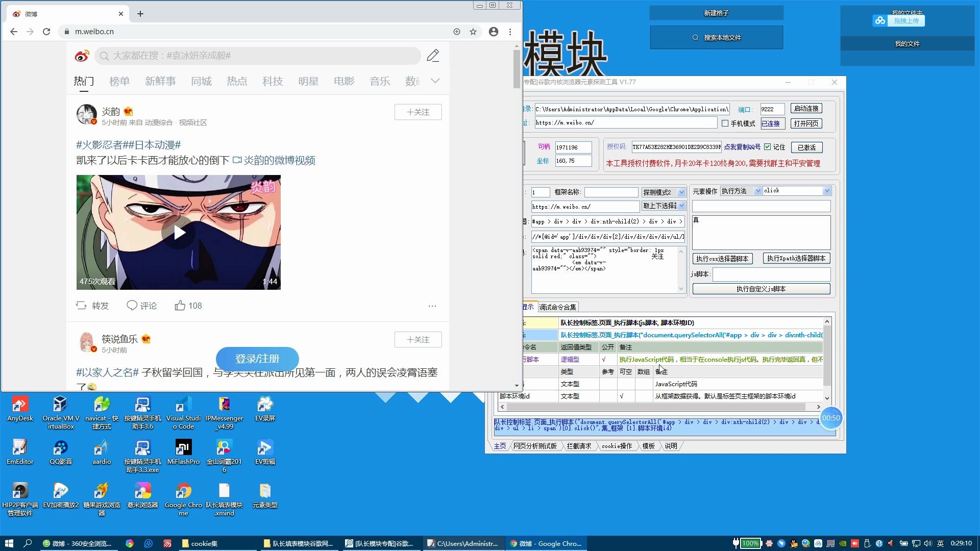The height and width of the screenshot is (551, 980).
Task: Toggle the 手机模式 checkbox
Action: (725, 123)
